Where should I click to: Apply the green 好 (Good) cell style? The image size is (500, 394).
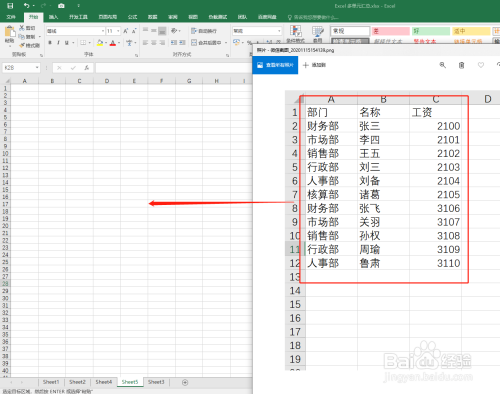[431, 31]
